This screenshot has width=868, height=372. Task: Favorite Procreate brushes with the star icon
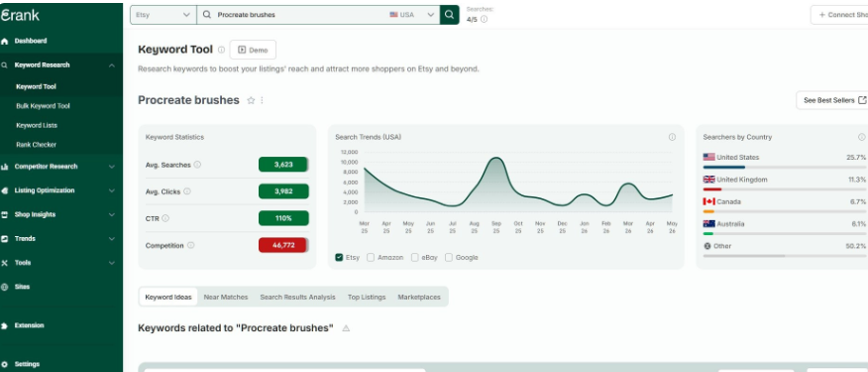pos(251,100)
